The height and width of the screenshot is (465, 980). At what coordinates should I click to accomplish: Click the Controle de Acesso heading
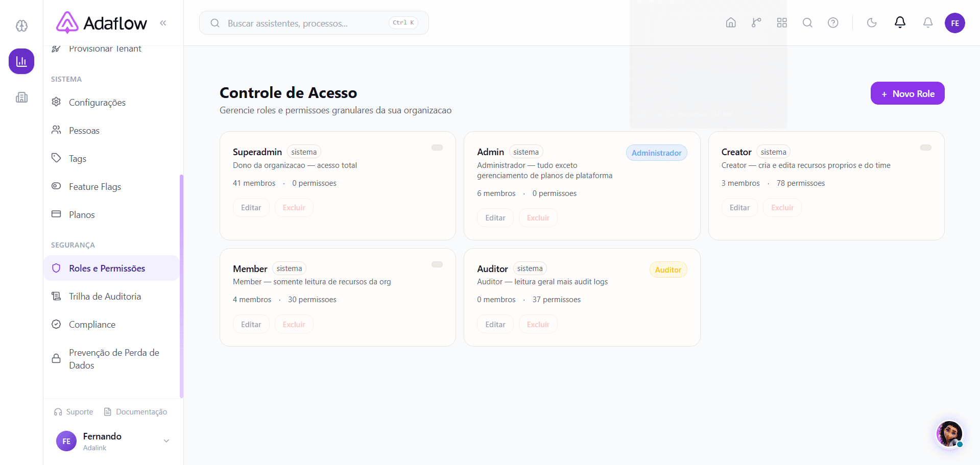pyautogui.click(x=288, y=93)
